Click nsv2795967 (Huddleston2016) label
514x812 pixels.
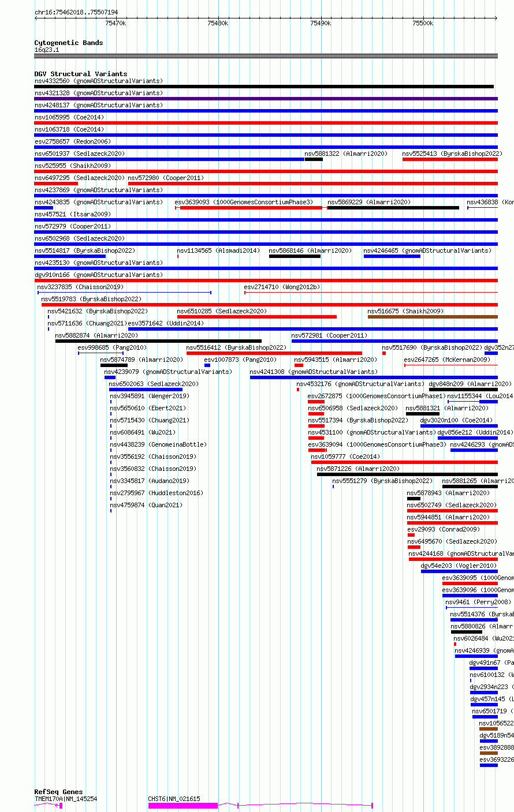click(157, 493)
